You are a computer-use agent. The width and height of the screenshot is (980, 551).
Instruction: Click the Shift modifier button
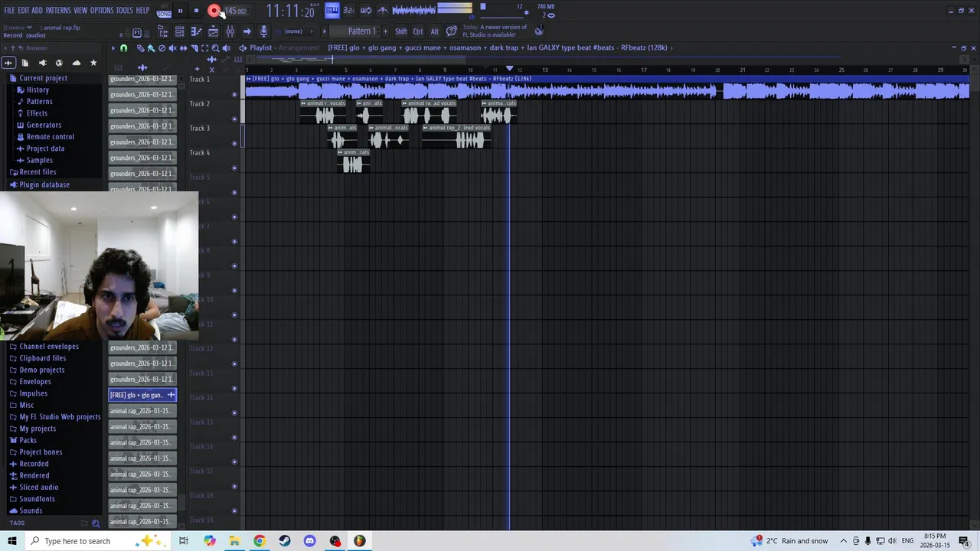click(x=401, y=31)
